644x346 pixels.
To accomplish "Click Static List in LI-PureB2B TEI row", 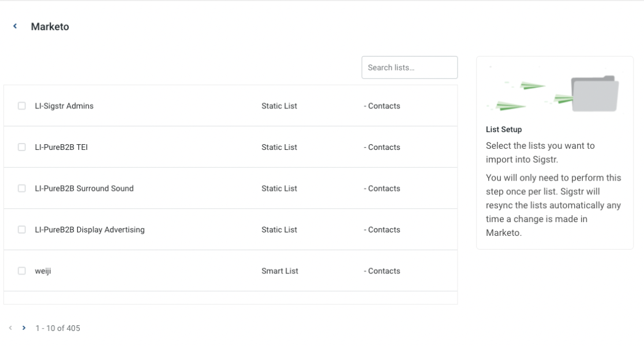I will pyautogui.click(x=279, y=147).
